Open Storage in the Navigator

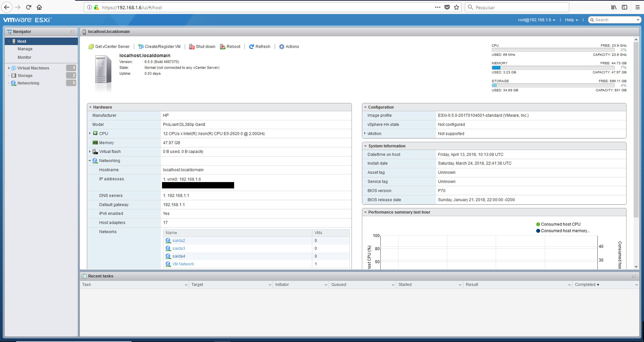(25, 76)
